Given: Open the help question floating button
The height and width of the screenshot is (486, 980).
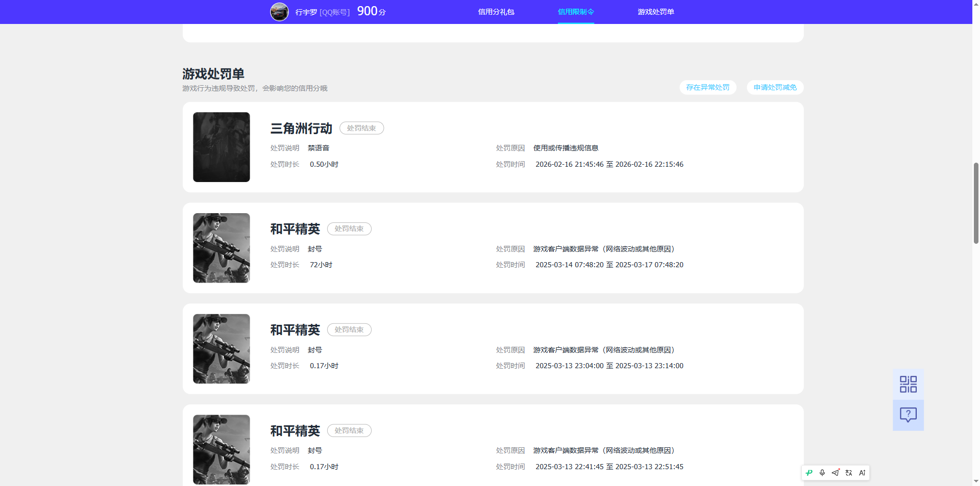Looking at the screenshot, I should point(908,415).
